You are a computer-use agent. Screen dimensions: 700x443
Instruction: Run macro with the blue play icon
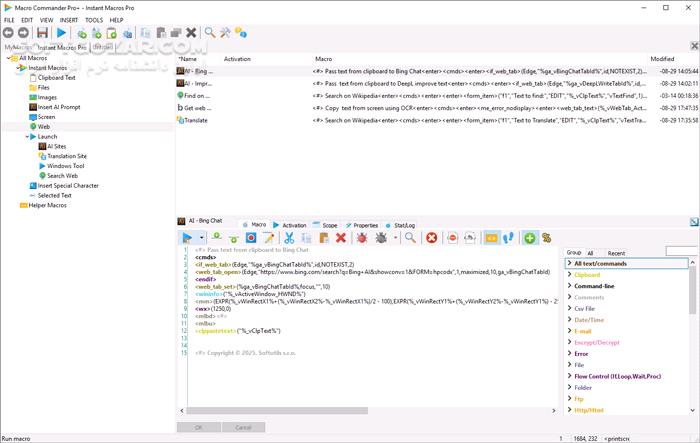point(62,33)
